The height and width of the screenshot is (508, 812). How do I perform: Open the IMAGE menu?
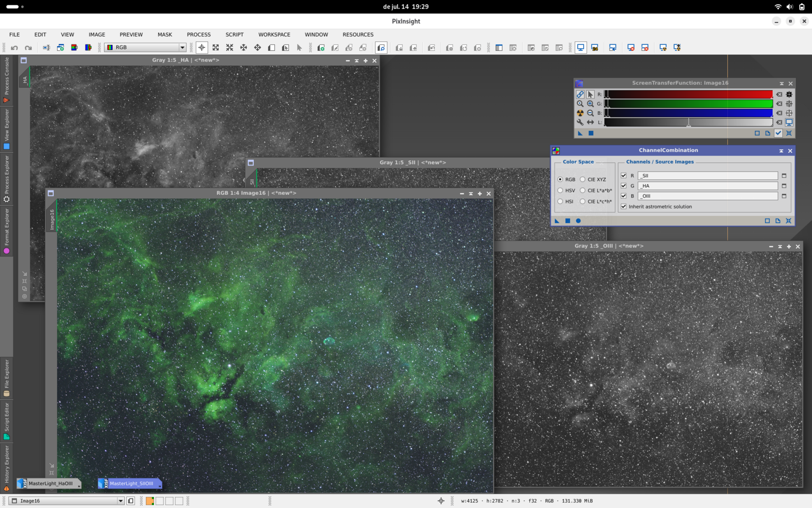pyautogui.click(x=97, y=34)
